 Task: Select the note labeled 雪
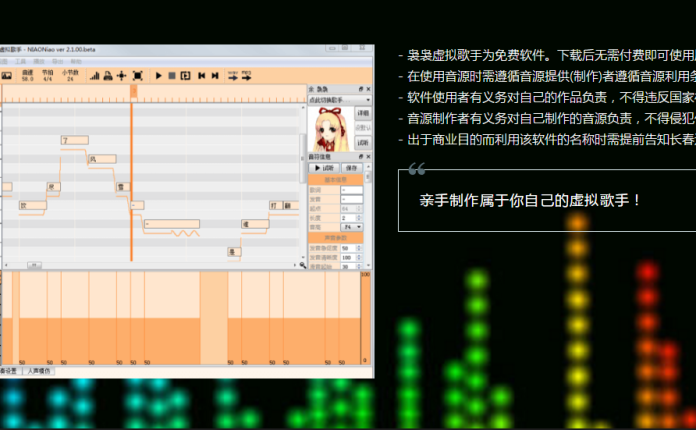pyautogui.click(x=123, y=187)
